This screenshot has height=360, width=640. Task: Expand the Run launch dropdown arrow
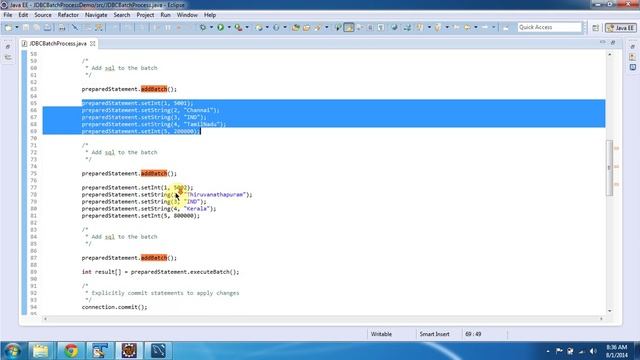pos(229,27)
